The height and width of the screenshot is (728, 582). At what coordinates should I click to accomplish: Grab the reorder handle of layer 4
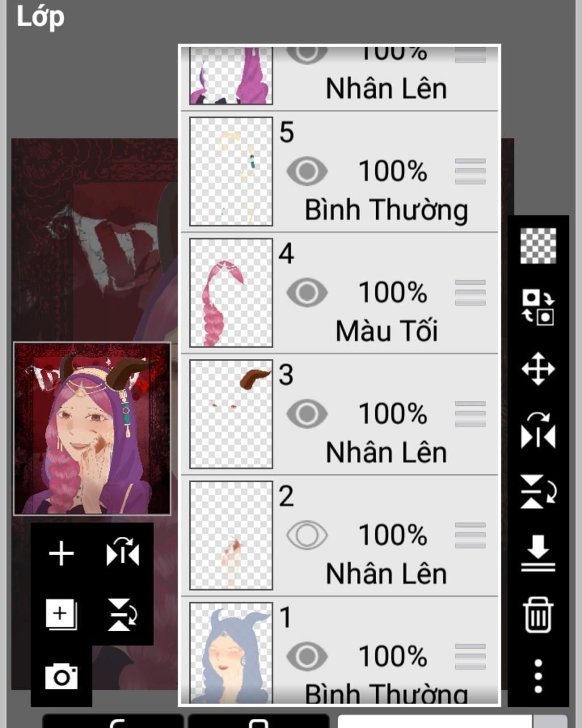tap(471, 292)
